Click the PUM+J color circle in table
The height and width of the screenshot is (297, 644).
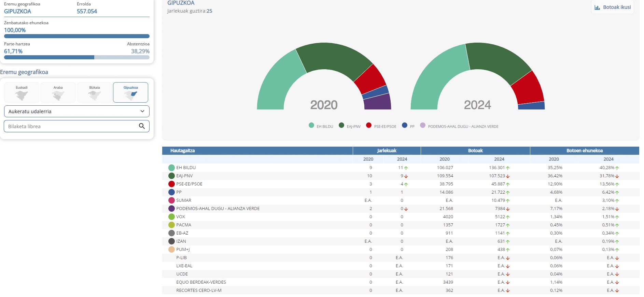[172, 250]
